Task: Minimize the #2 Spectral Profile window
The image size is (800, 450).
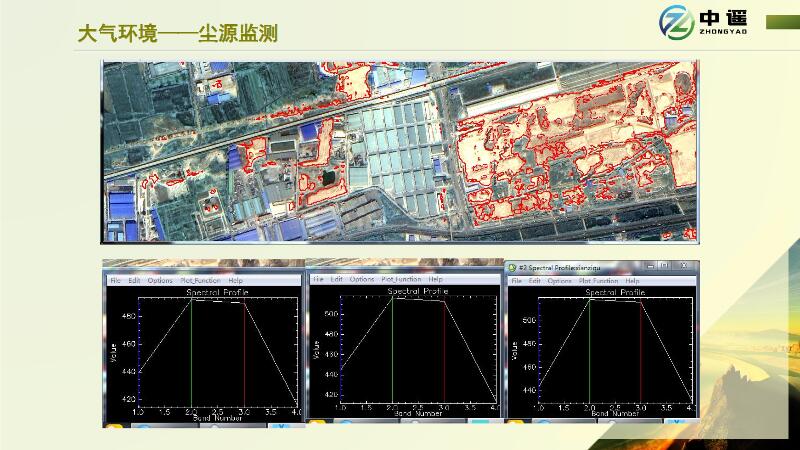Action: pos(650,266)
